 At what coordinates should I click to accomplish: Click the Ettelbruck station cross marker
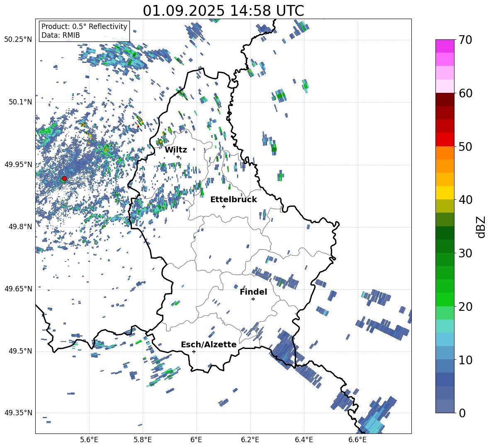tap(224, 206)
